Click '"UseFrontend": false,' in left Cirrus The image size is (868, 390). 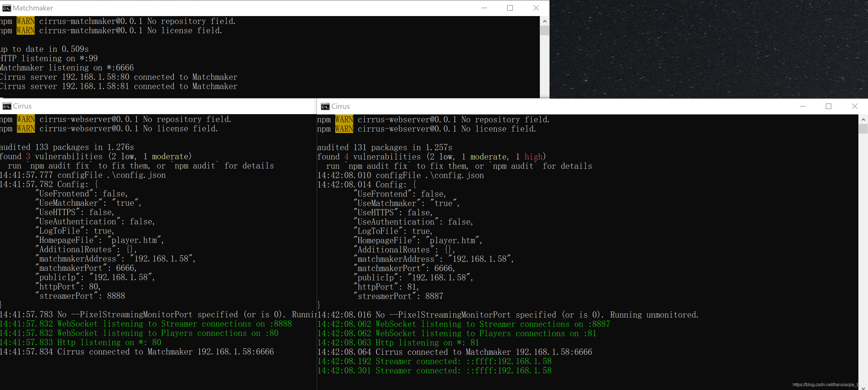[81, 194]
